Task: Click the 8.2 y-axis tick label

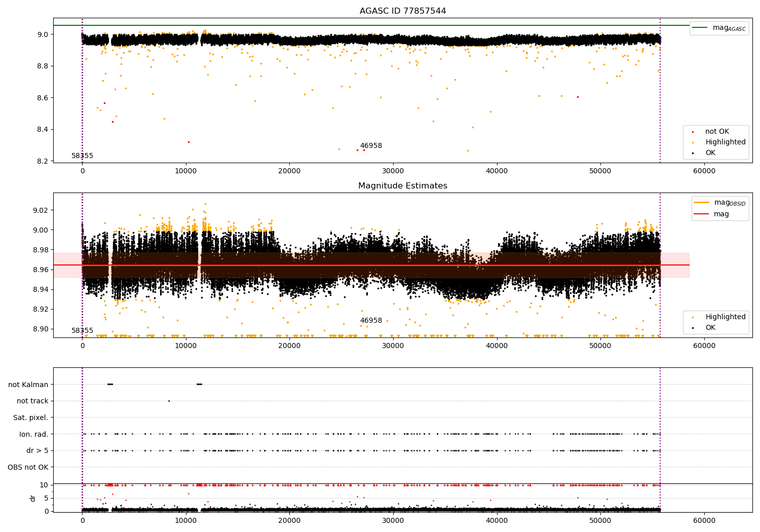Action: pyautogui.click(x=43, y=161)
